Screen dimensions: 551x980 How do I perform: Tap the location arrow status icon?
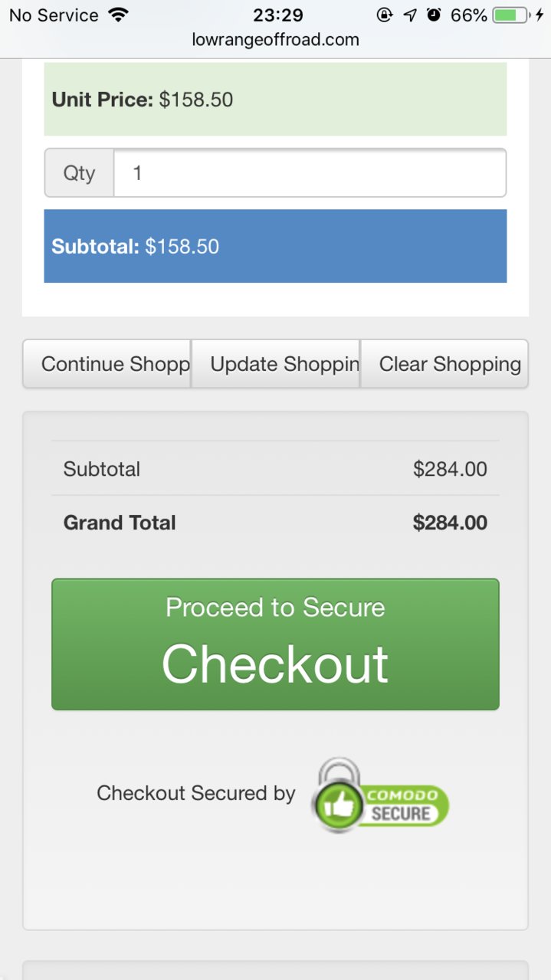[410, 15]
